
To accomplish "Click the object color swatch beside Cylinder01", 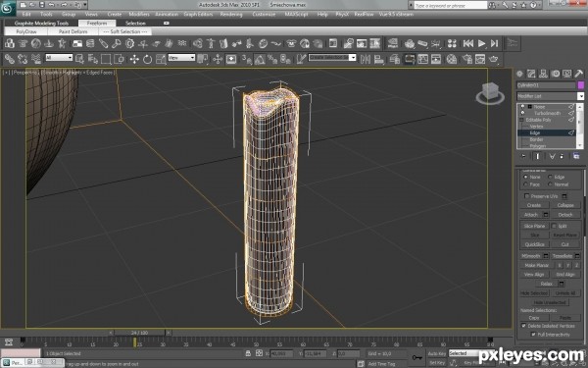I will [580, 85].
